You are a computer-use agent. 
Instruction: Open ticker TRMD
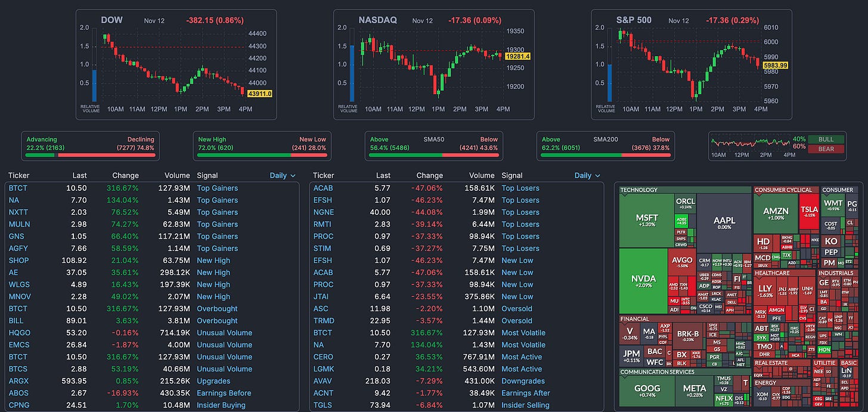coord(324,321)
